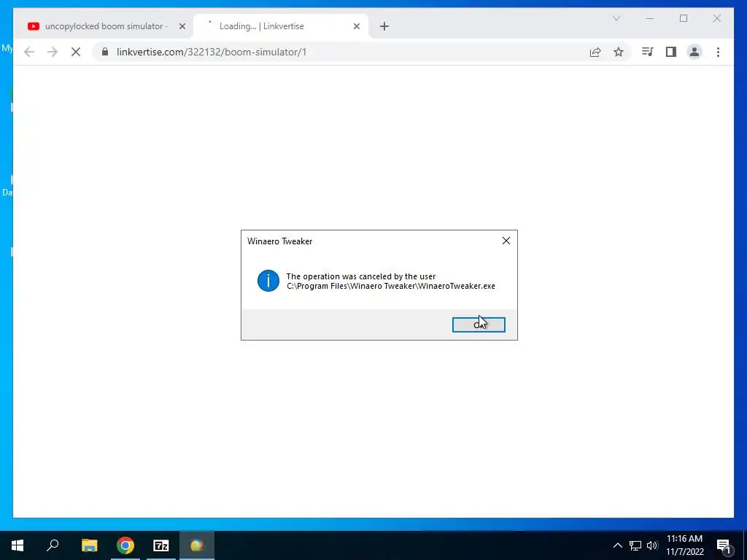Open the Chrome three-dot menu
The image size is (747, 560).
tap(718, 52)
